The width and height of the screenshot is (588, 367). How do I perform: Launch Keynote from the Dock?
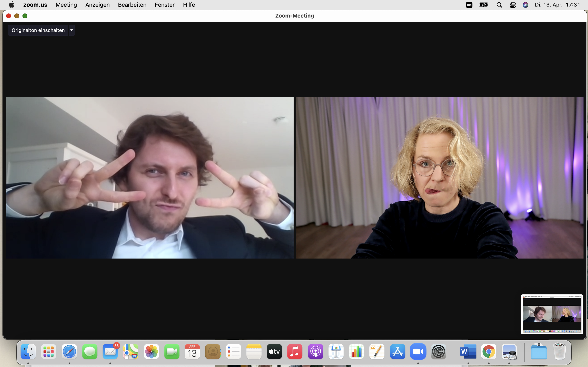tap(336, 352)
